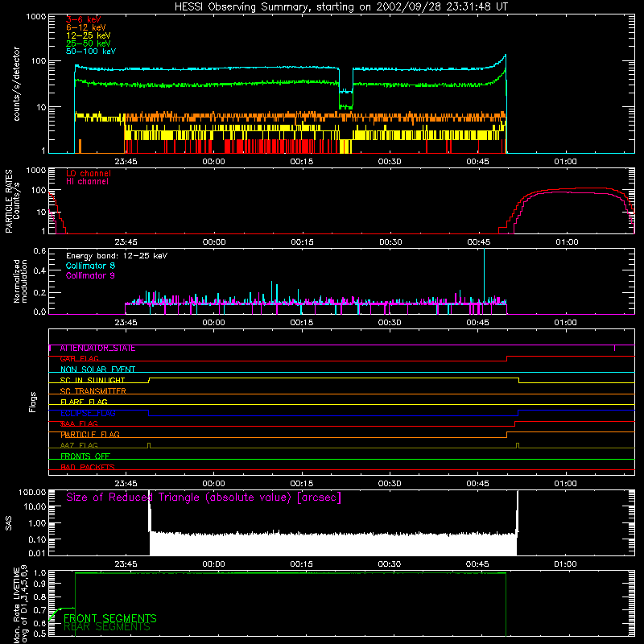Click the SC_IN_SUNLIGHT flag label

pyautogui.click(x=93, y=380)
